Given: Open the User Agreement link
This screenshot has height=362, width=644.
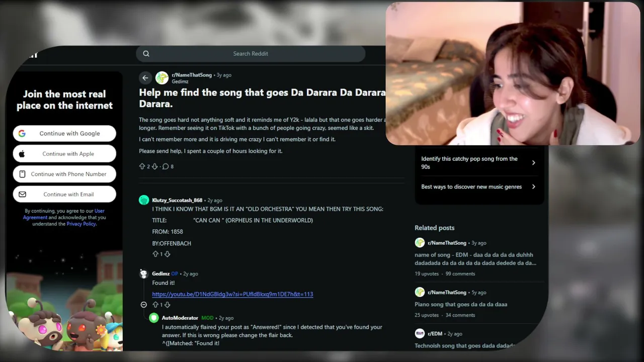Looking at the screenshot, I should [x=64, y=214].
